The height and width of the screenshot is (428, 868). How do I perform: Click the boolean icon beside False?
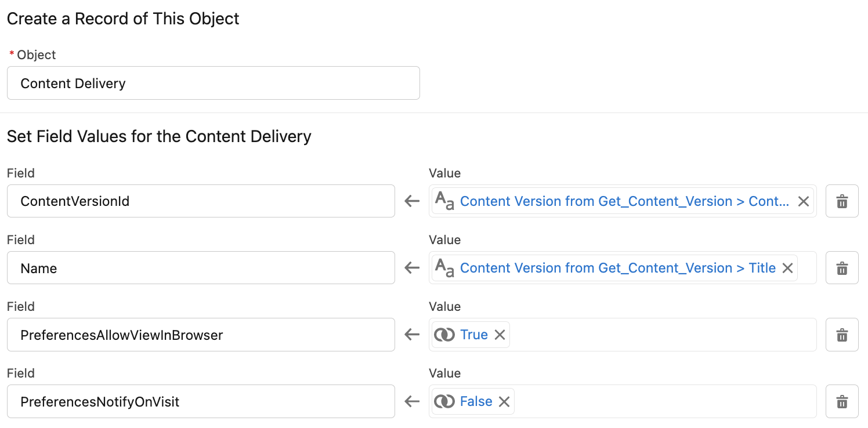(444, 401)
